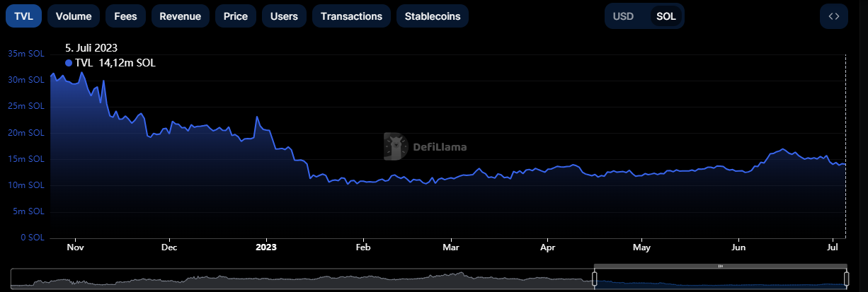This screenshot has height=292, width=868.
Task: Click the '20m SOL' axis label
Action: [x=26, y=132]
